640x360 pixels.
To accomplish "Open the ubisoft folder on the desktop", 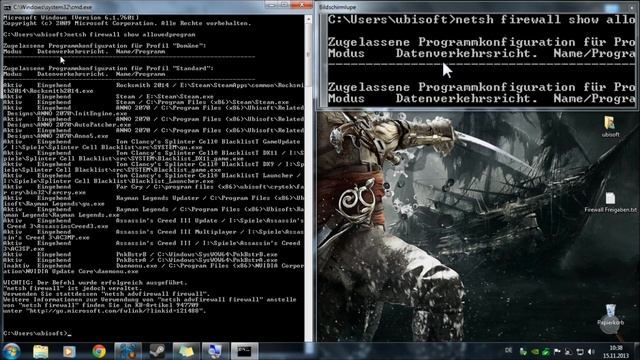I will pyautogui.click(x=610, y=126).
